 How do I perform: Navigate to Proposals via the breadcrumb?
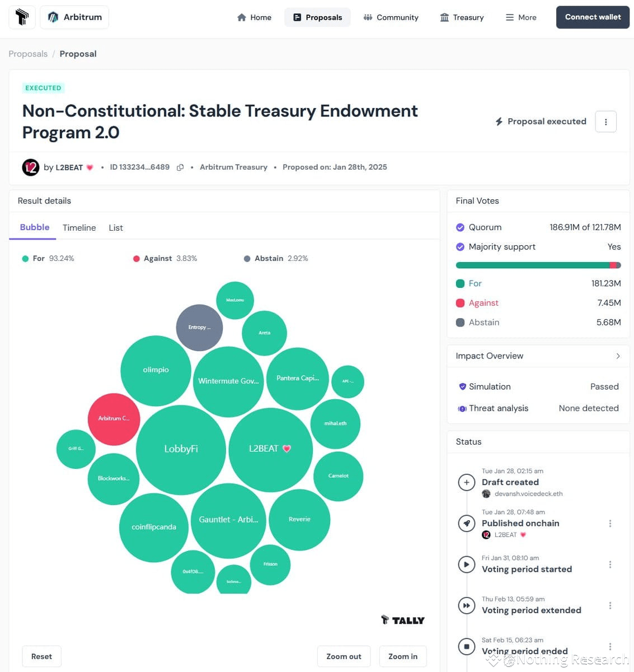tap(28, 54)
